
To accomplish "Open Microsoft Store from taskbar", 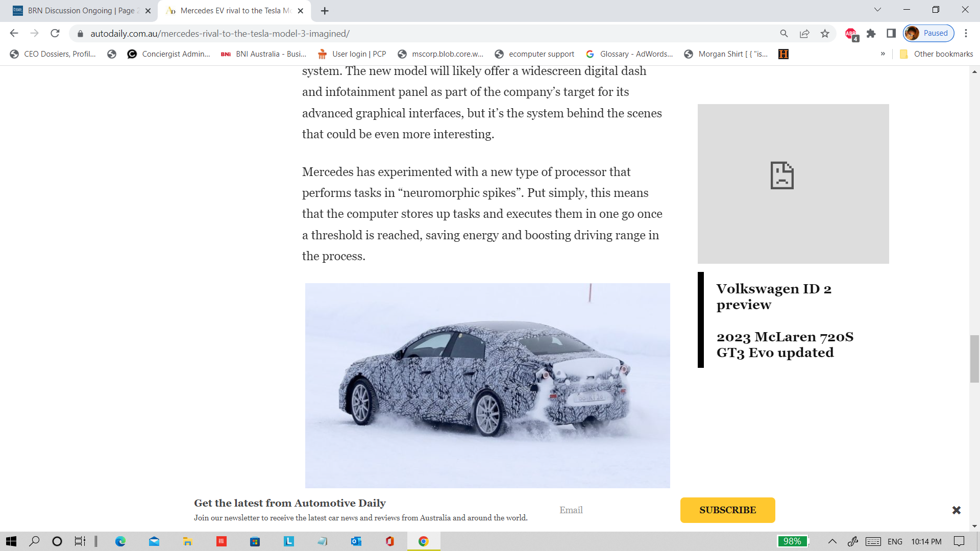I will (255, 541).
